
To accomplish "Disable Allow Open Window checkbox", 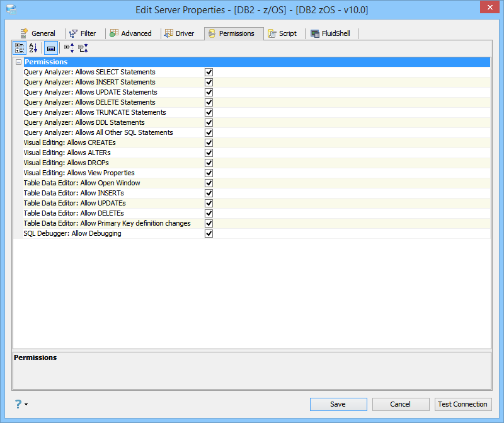I will click(209, 183).
